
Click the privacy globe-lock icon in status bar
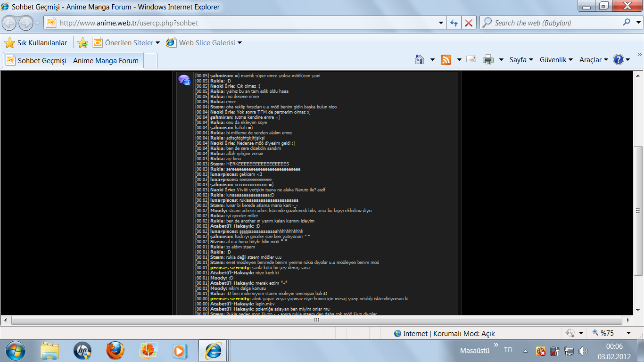570,333
